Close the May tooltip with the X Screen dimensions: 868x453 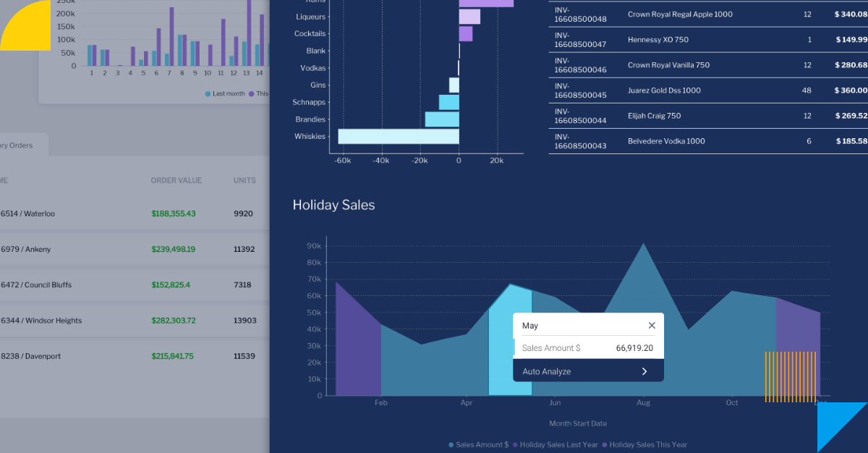click(x=652, y=326)
